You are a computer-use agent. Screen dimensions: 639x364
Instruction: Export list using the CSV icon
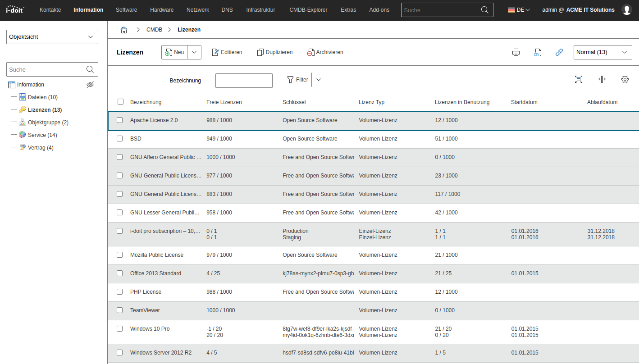pyautogui.click(x=537, y=52)
